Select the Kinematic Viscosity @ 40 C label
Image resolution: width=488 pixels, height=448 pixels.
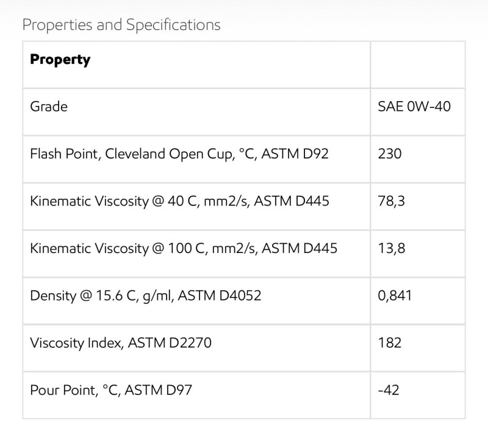111,201
